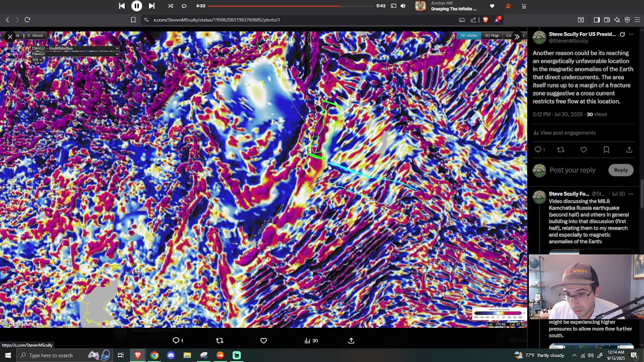View analytics showing 30 views
The width and height of the screenshot is (644, 362).
click(x=311, y=340)
